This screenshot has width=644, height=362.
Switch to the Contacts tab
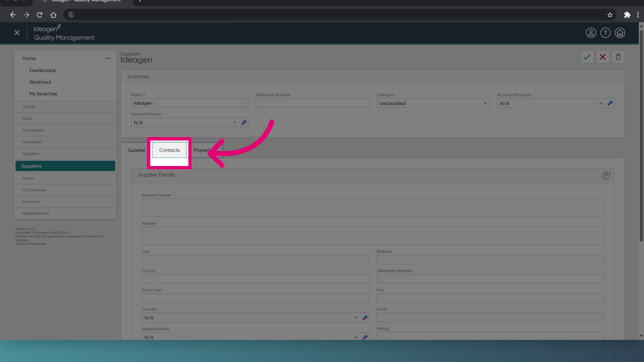click(169, 150)
